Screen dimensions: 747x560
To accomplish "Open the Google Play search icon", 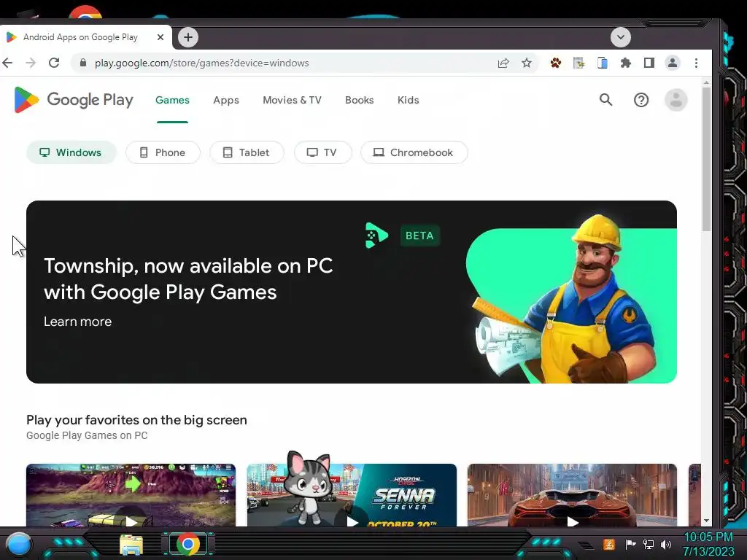I will pyautogui.click(x=605, y=100).
